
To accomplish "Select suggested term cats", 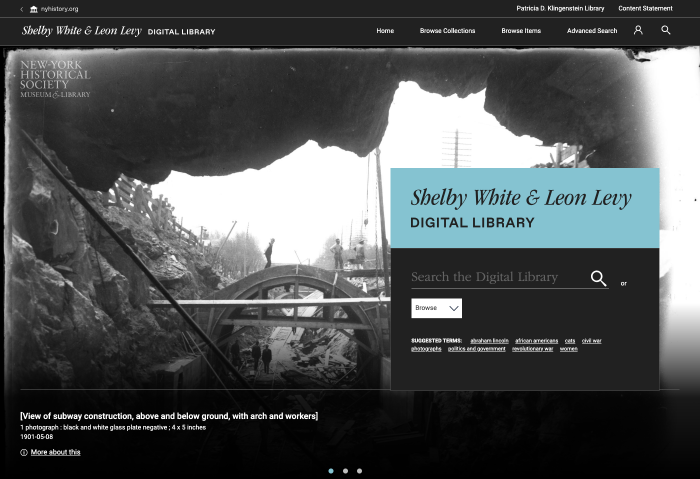I will (x=570, y=341).
